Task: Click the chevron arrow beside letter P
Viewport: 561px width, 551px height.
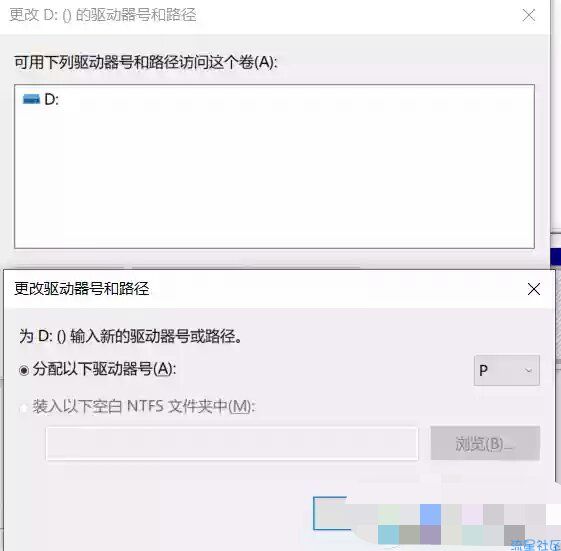Action: pos(528,370)
